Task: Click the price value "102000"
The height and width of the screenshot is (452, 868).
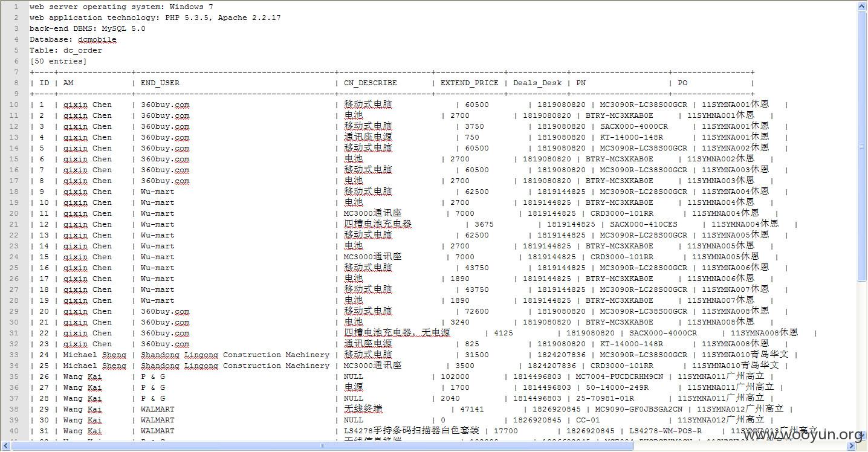Action: pyautogui.click(x=455, y=377)
